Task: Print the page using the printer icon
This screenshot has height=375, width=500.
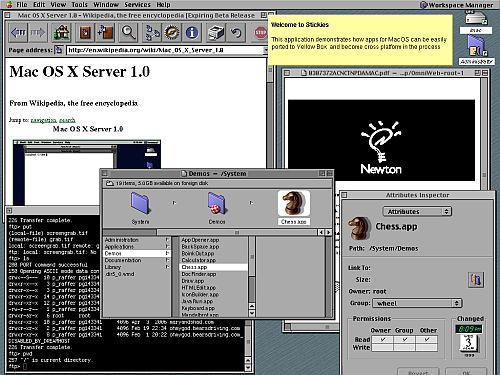Action: pyautogui.click(x=216, y=33)
